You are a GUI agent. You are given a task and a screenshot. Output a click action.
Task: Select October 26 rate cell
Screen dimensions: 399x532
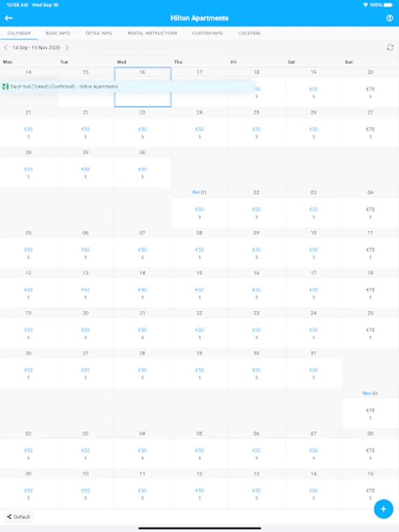pos(28,373)
